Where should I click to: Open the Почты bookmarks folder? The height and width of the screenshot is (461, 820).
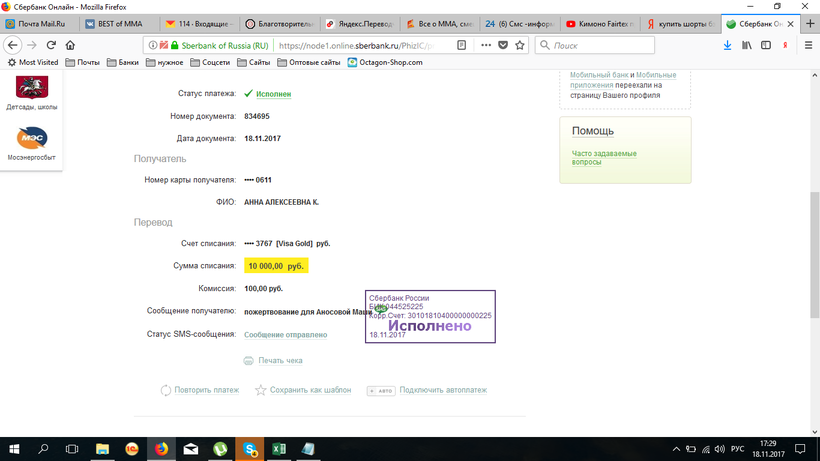pyautogui.click(x=83, y=62)
